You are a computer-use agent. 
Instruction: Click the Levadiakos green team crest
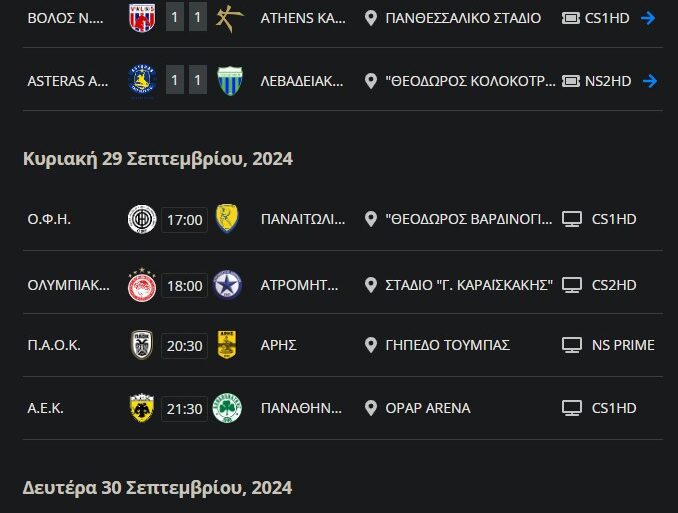228,81
